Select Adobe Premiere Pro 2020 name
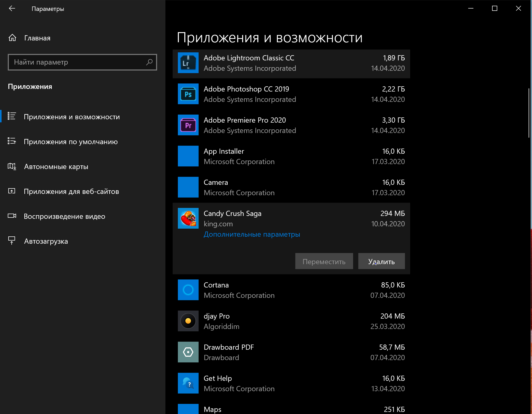The image size is (532, 414). tap(245, 120)
